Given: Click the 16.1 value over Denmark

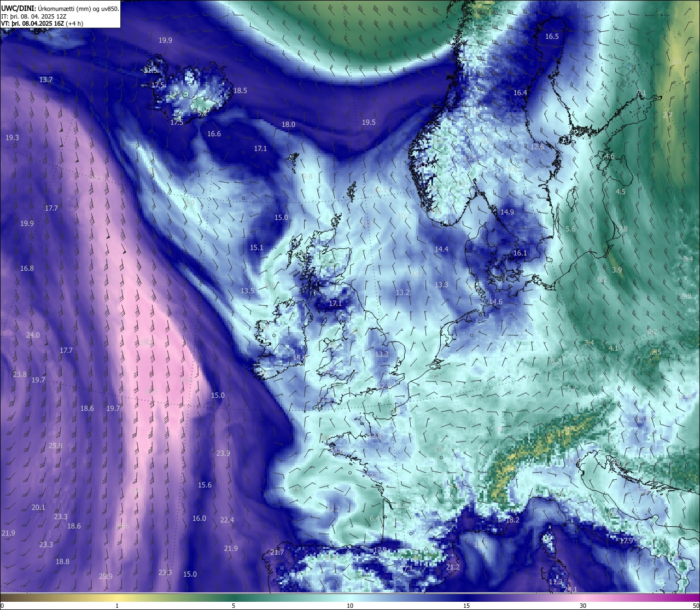Looking at the screenshot, I should coord(520,253).
